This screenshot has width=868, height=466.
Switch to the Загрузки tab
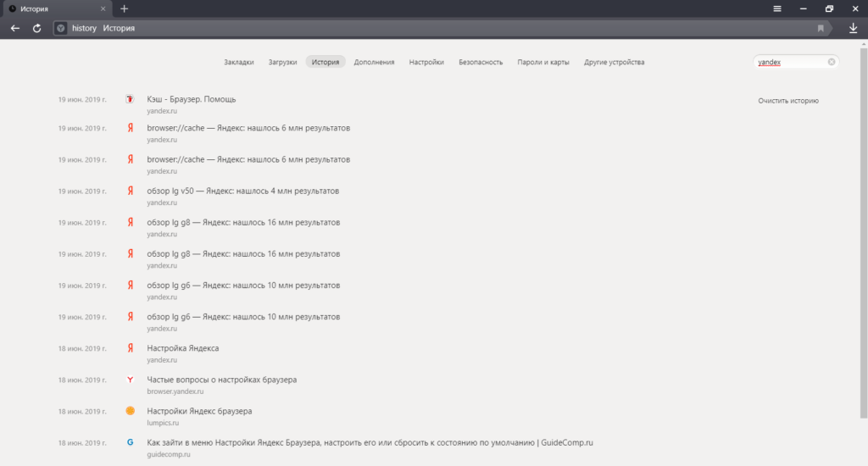click(x=282, y=62)
